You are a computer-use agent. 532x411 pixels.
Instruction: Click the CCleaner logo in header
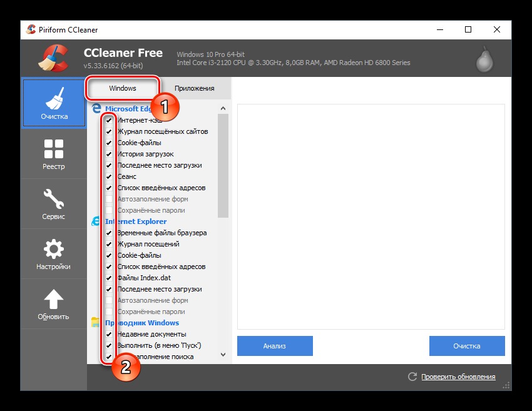(53, 58)
